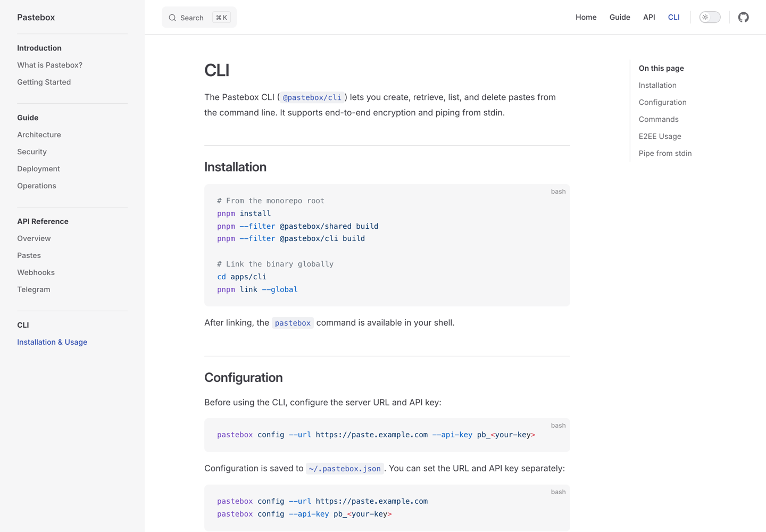Go to Home in top navigation
This screenshot has width=766, height=532.
tap(586, 17)
